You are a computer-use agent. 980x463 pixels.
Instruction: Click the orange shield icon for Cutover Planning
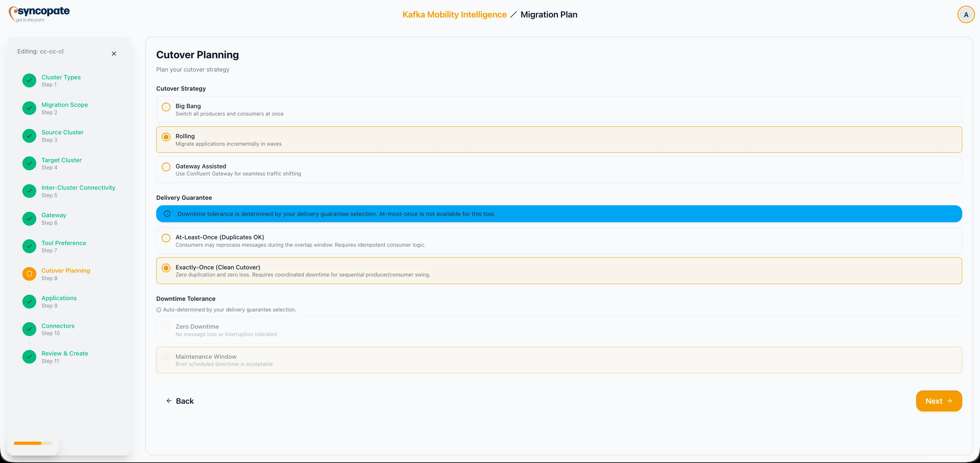click(29, 274)
